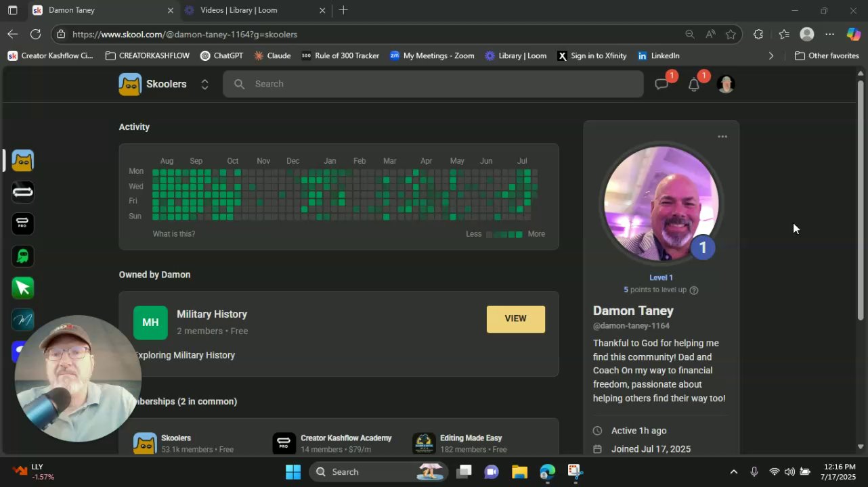Click the page's vertical scrollbar thumb

tap(861, 200)
